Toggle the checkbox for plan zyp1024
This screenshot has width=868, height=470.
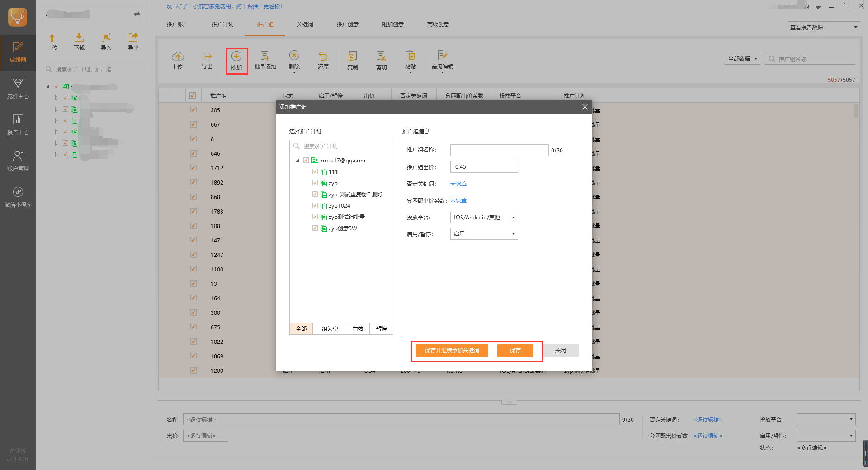[x=315, y=205]
